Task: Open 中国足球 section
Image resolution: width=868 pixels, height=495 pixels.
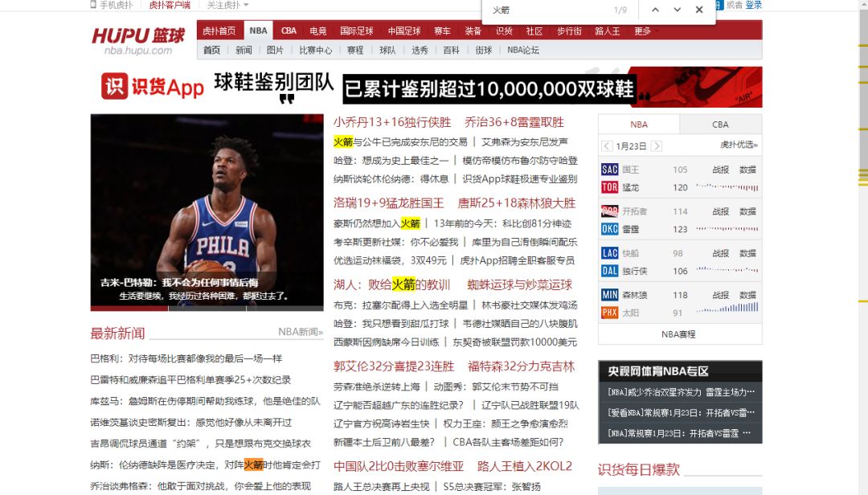Action: click(x=404, y=31)
